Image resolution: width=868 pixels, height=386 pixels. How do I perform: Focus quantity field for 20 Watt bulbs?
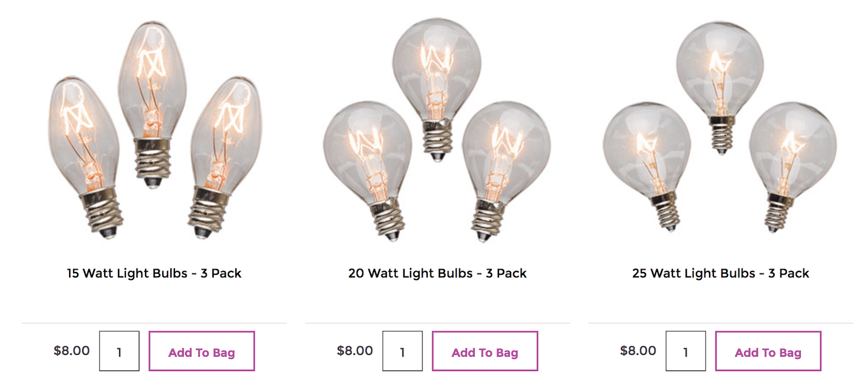[402, 351]
